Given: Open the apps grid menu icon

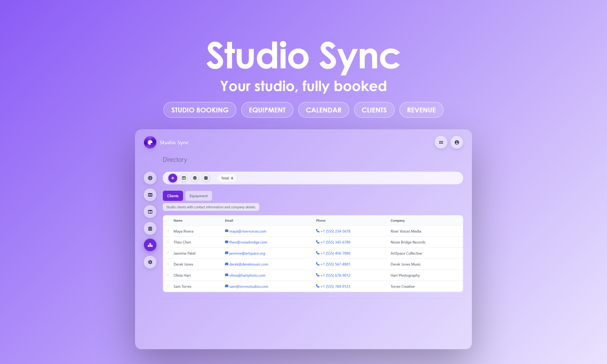Looking at the screenshot, I should point(441,142).
